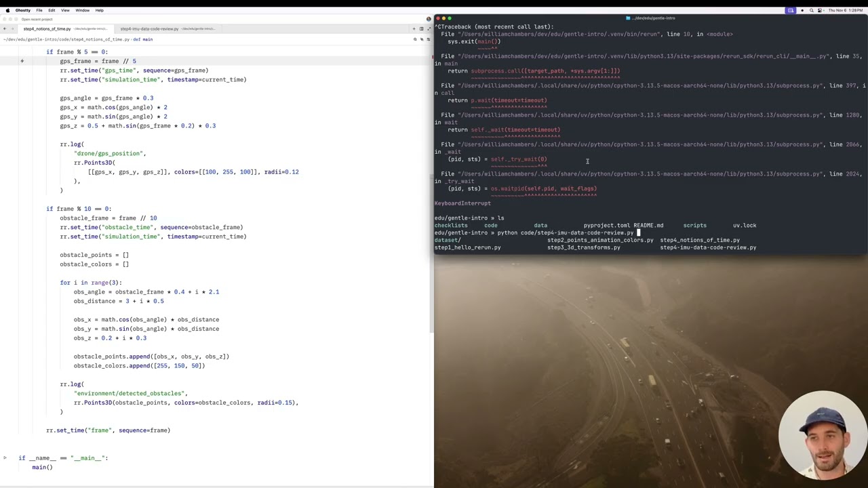Viewport: 868px width, 488px height.
Task: Click 'step3_3d_transforms.py' in terminal
Action: tap(584, 247)
